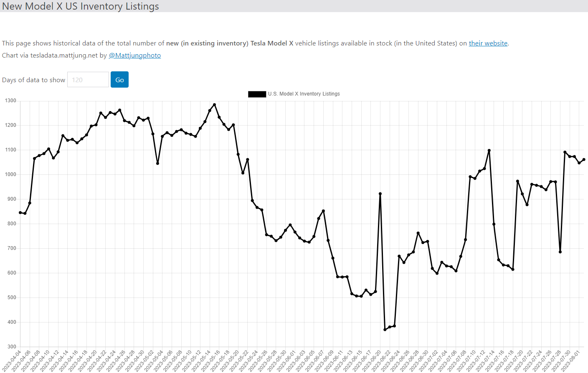The image size is (588, 373).
Task: Select the final data point of the line
Action: [x=584, y=159]
